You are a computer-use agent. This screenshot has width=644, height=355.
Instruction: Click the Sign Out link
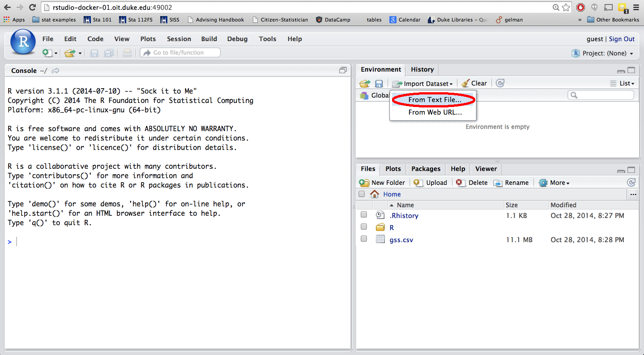[x=622, y=39]
